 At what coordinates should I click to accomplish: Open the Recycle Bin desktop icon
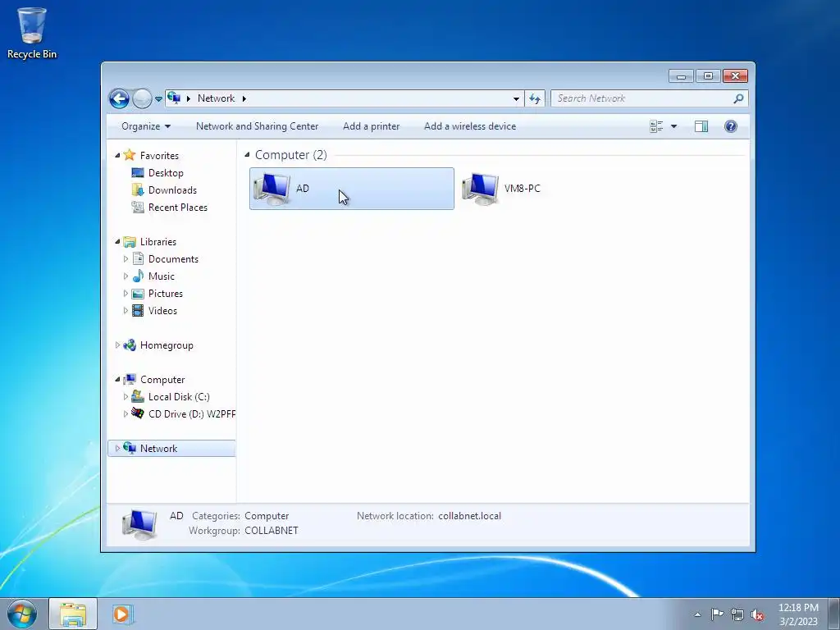(32, 33)
